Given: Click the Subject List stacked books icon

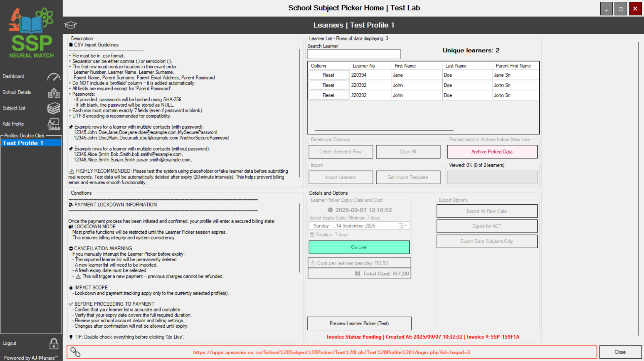Looking at the screenshot, I should pos(53,108).
